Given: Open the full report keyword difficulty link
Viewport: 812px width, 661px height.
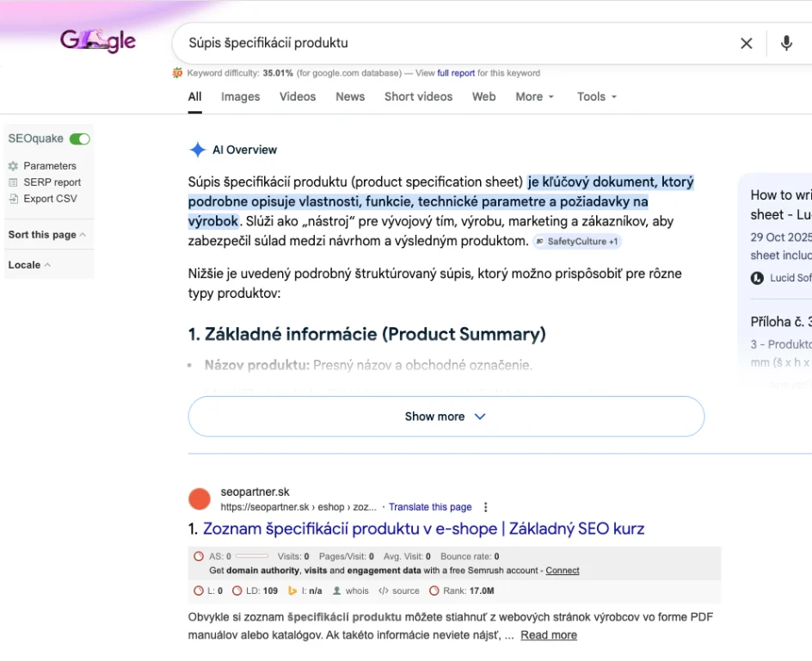Looking at the screenshot, I should tap(456, 73).
